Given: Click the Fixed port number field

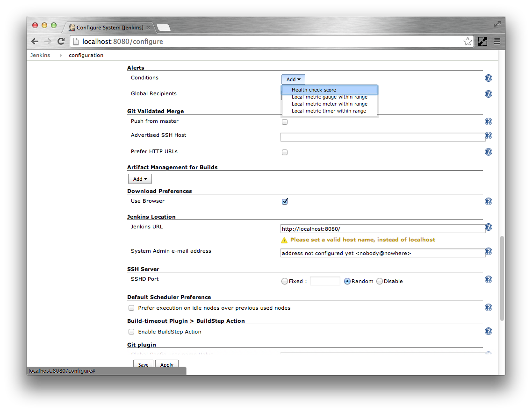Looking at the screenshot, I should 325,281.
